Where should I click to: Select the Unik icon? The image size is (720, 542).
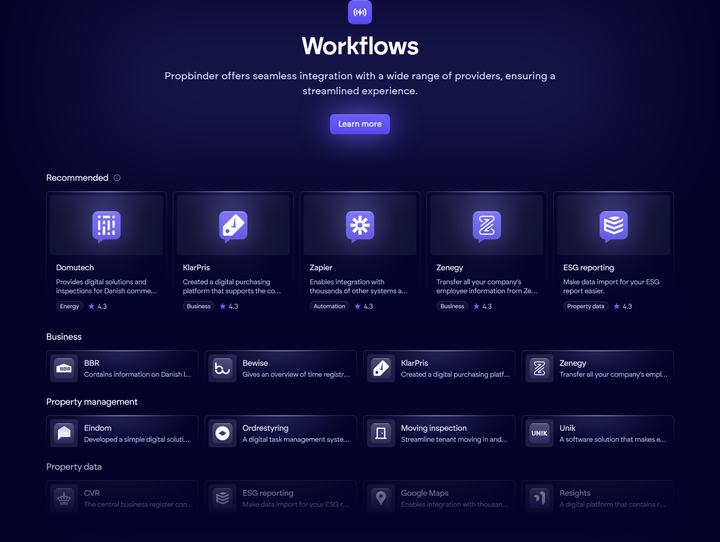[540, 433]
